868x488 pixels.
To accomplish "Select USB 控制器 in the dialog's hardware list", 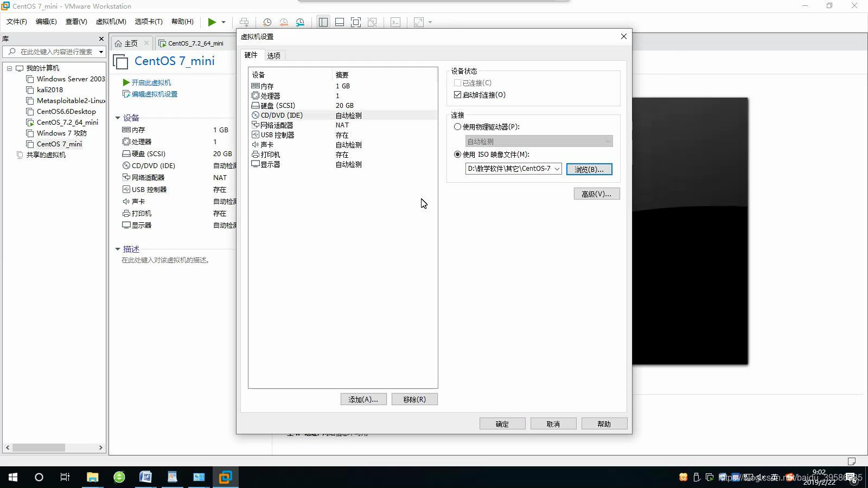I will (x=343, y=134).
